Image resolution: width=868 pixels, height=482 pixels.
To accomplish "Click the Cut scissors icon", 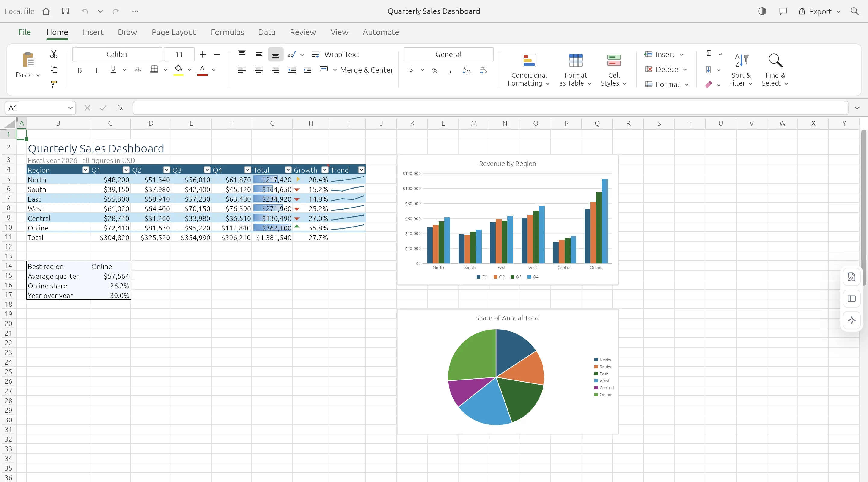I will click(x=54, y=54).
